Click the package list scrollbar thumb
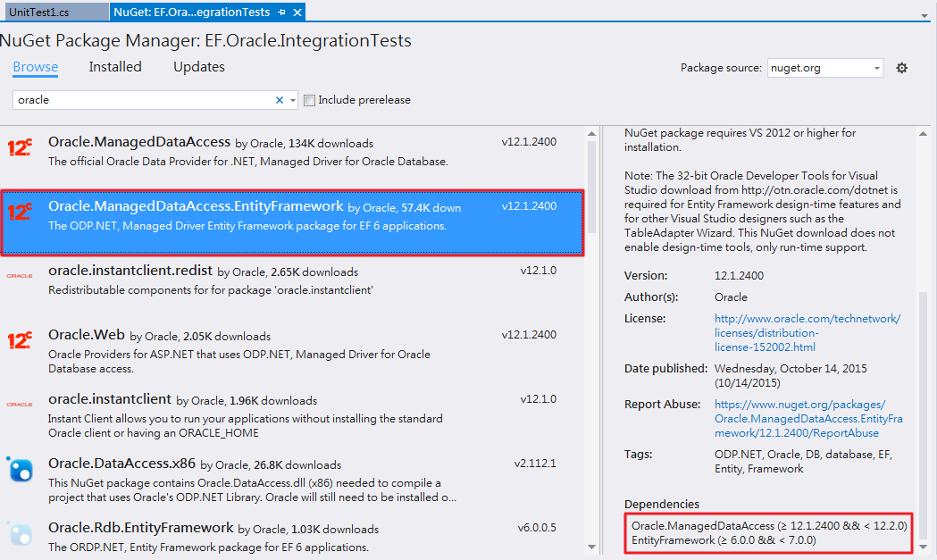 (591, 187)
